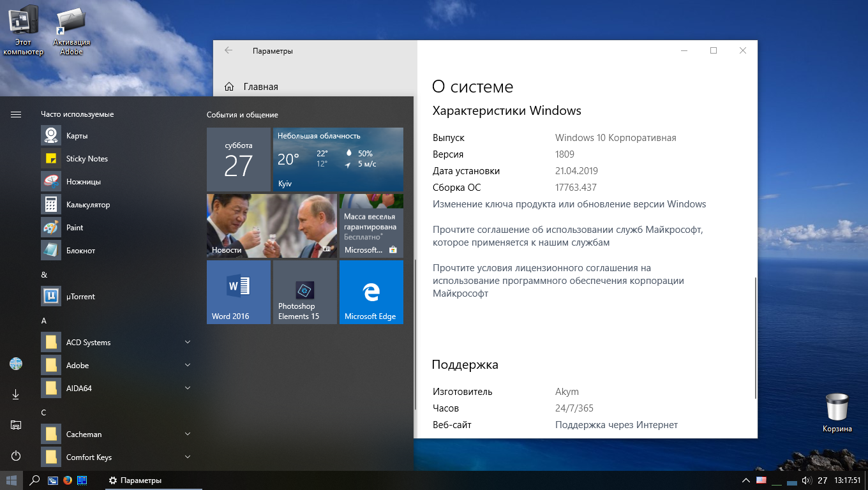Click the letter A section header

(x=44, y=321)
